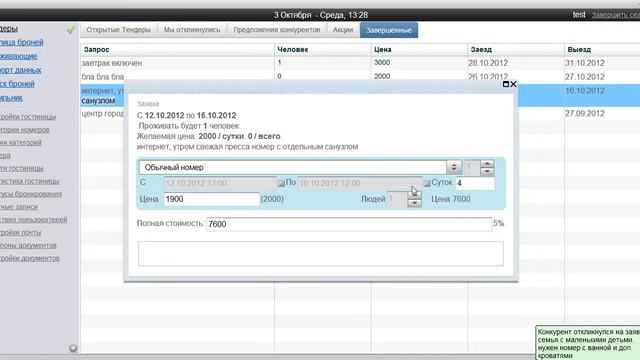Image resolution: width=640 pixels, height=360 pixels.
Task: Switch to the Открытые Тендеры tab
Action: click(x=118, y=30)
